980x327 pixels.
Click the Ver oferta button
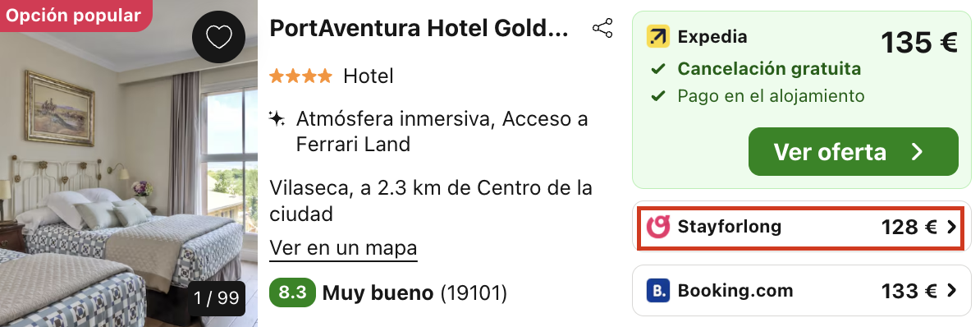pyautogui.click(x=853, y=152)
